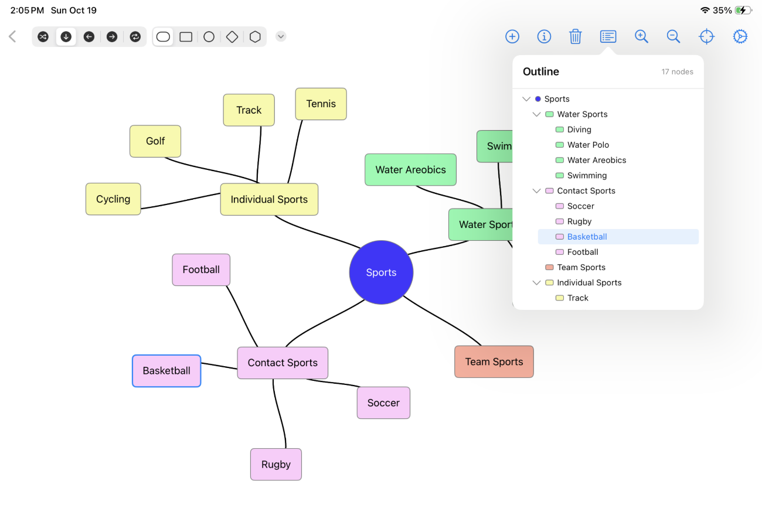The width and height of the screenshot is (762, 532).
Task: Click the central Sports node
Action: (381, 272)
